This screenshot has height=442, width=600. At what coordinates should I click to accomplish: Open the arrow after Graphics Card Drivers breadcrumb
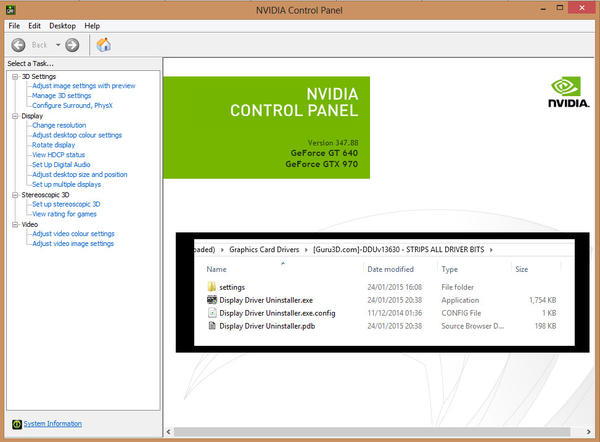306,250
